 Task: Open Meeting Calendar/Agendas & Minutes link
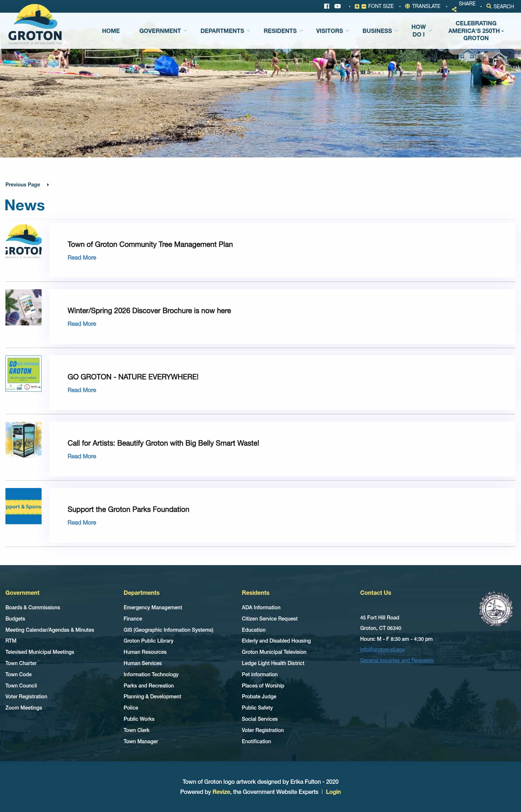click(50, 630)
